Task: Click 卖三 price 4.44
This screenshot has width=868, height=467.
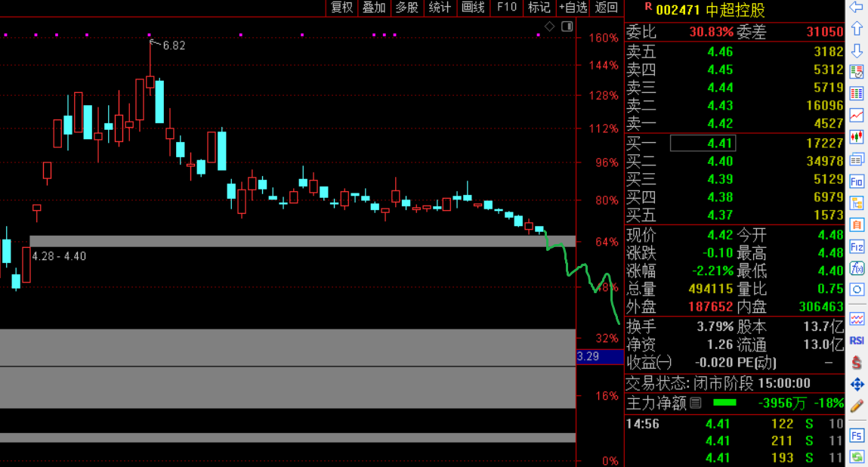Action: [720, 88]
